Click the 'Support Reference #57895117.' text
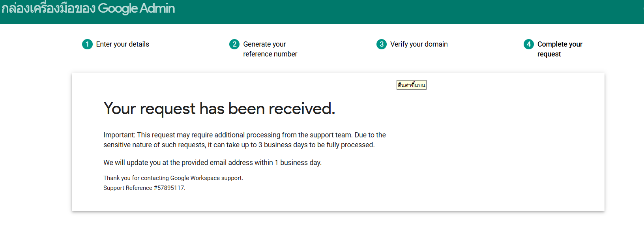 [x=144, y=188]
